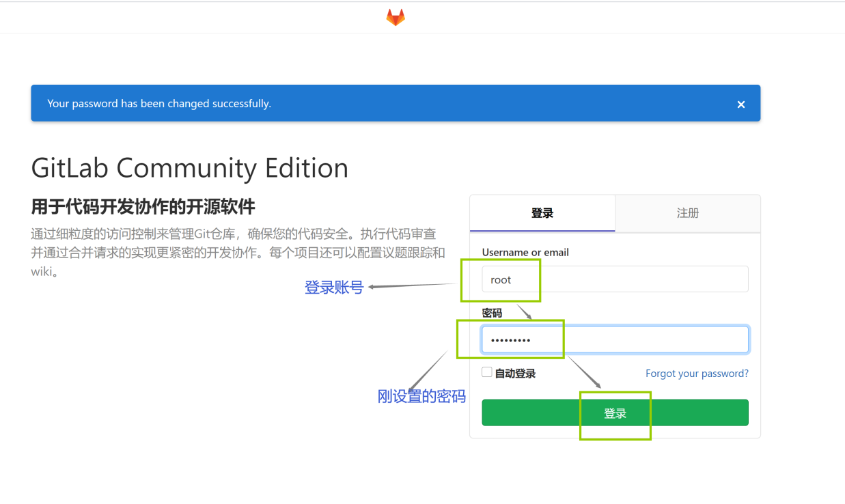This screenshot has height=504, width=845.
Task: Dismiss the password changed notification
Action: tap(740, 104)
